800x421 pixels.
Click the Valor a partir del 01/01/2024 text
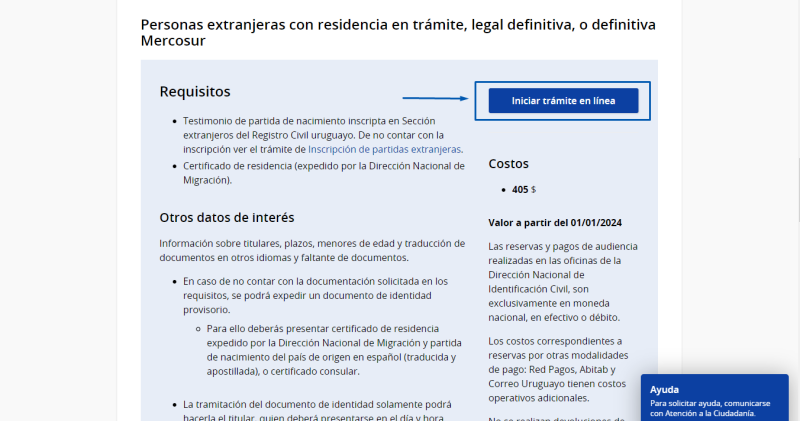pyautogui.click(x=555, y=222)
